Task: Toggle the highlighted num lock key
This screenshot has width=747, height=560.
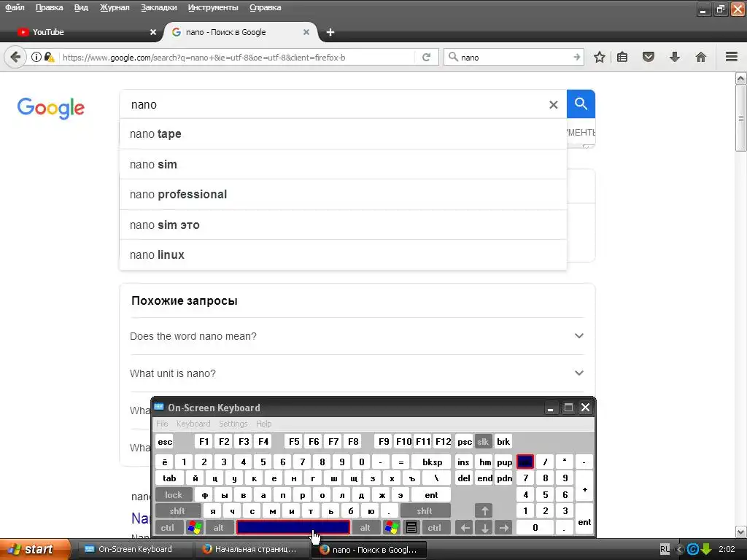Action: [x=525, y=462]
